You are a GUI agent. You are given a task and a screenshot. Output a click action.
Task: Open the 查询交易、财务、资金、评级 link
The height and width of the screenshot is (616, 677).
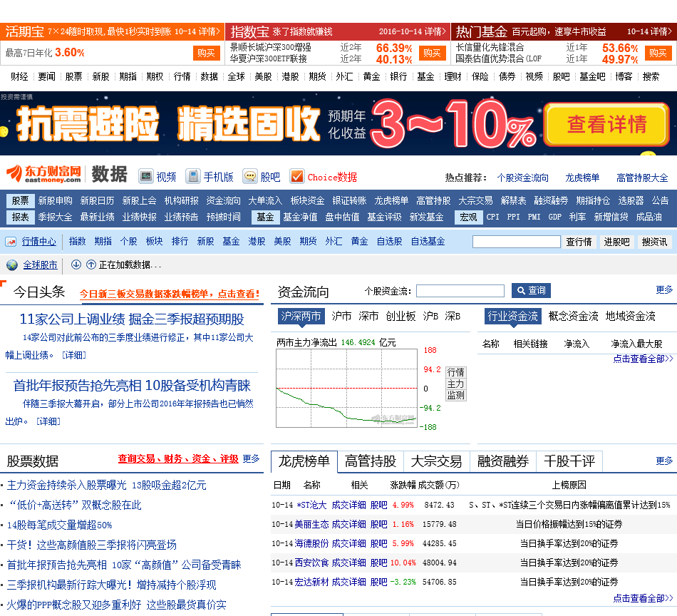point(178,458)
